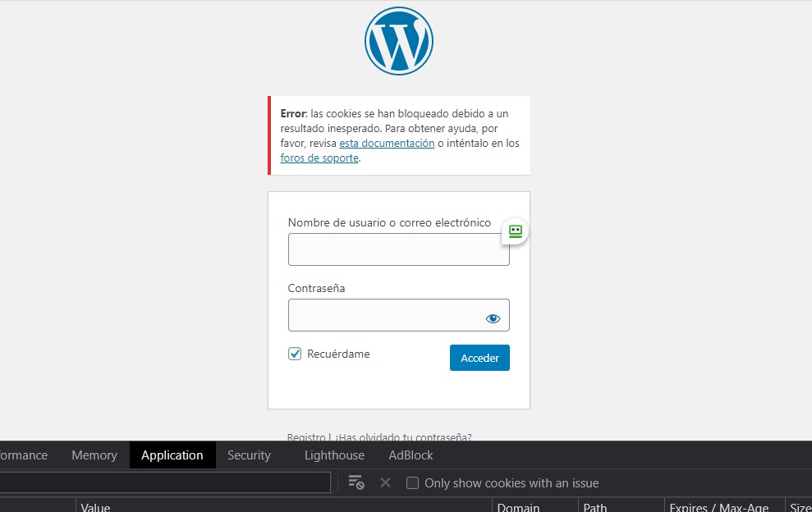The image size is (812, 512).
Task: Open the Registro link
Action: pos(306,437)
